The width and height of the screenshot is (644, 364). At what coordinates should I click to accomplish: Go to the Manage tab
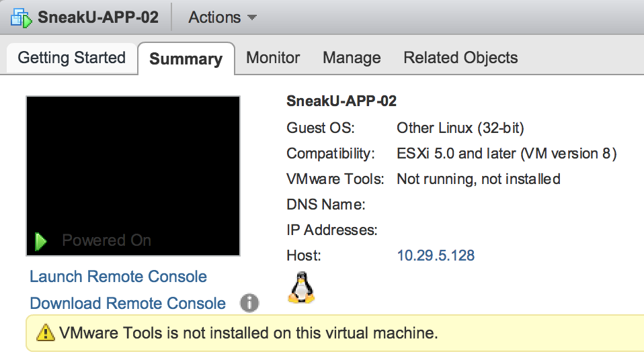click(x=352, y=58)
